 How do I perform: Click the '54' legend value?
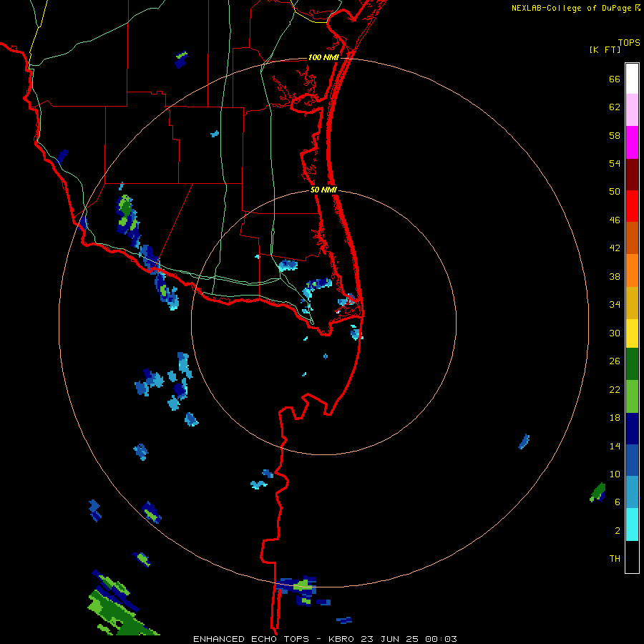tap(615, 163)
